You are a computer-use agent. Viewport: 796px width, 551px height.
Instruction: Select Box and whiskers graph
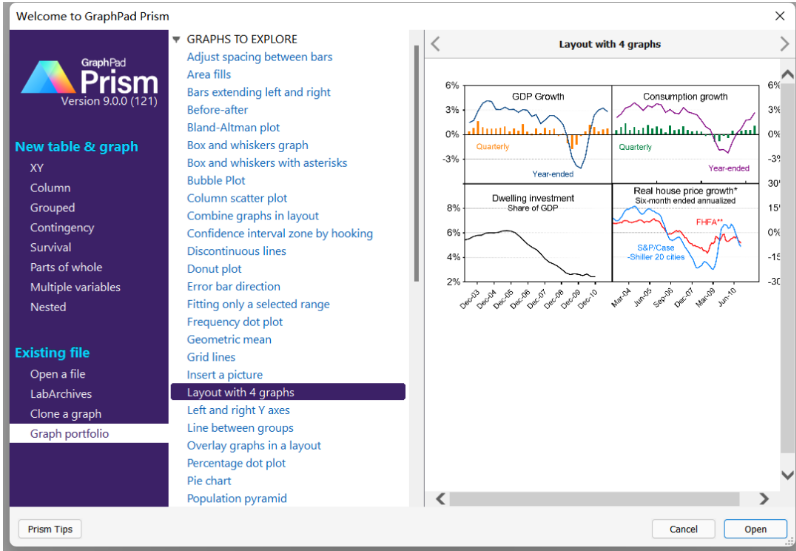click(x=247, y=145)
